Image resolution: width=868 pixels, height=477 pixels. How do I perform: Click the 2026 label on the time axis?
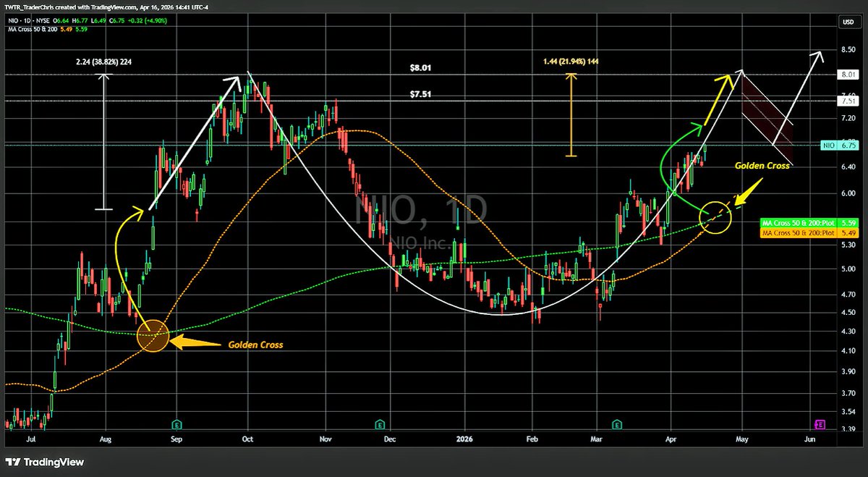coord(466,439)
